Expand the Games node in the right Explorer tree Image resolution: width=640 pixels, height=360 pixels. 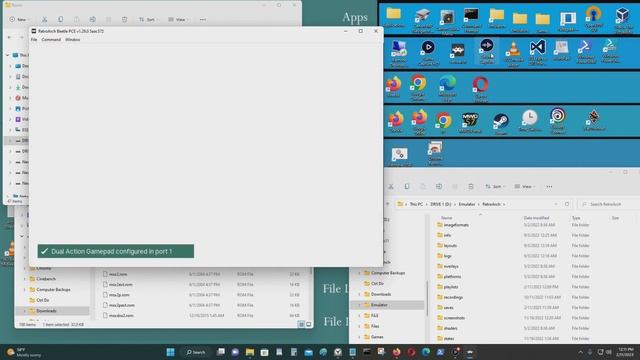pos(359,337)
